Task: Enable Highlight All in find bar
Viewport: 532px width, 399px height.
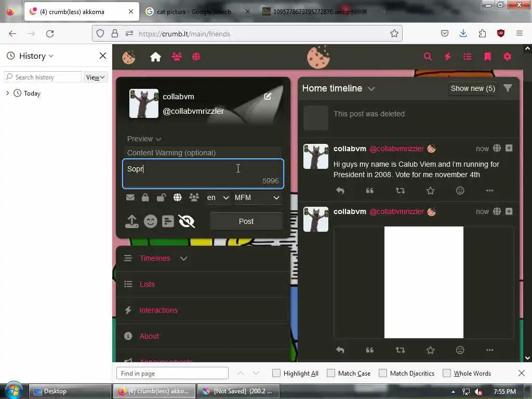Action: [x=276, y=373]
